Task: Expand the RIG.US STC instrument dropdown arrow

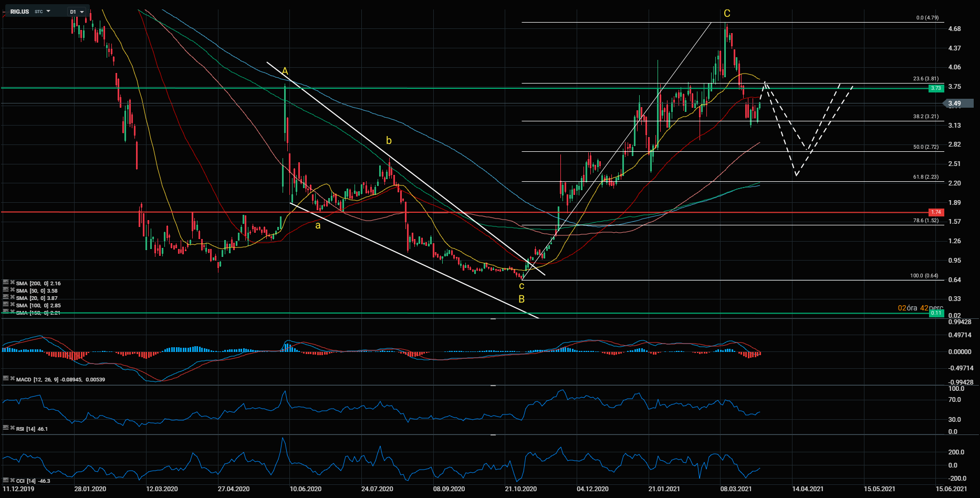Action: pyautogui.click(x=48, y=11)
